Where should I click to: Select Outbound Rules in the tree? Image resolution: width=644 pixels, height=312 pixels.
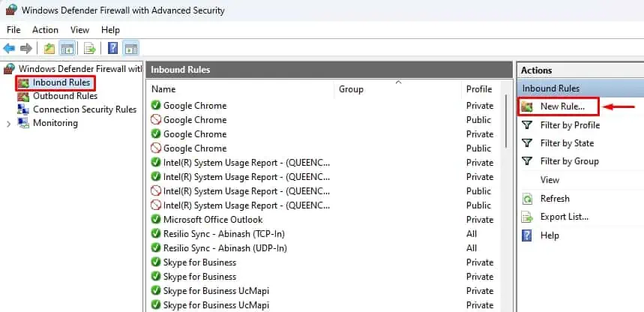(65, 96)
